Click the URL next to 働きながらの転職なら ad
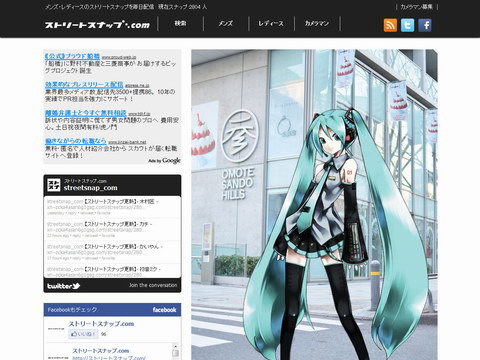The image size is (480, 360). click(127, 142)
